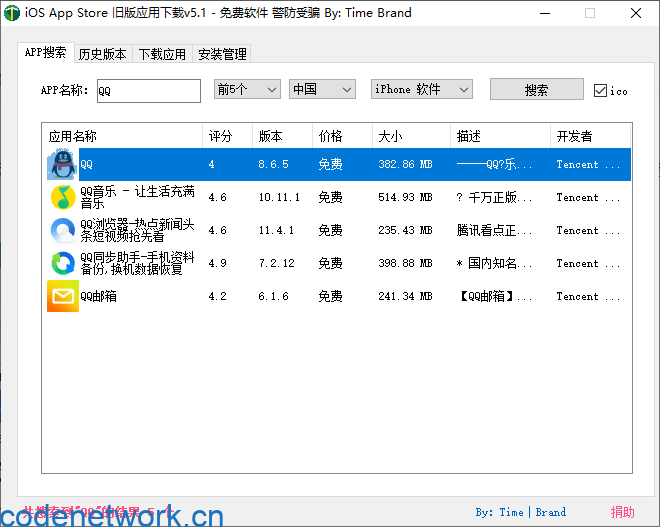This screenshot has height=527, width=660.
Task: Click version 7.2.12 cell
Action: (x=276, y=263)
